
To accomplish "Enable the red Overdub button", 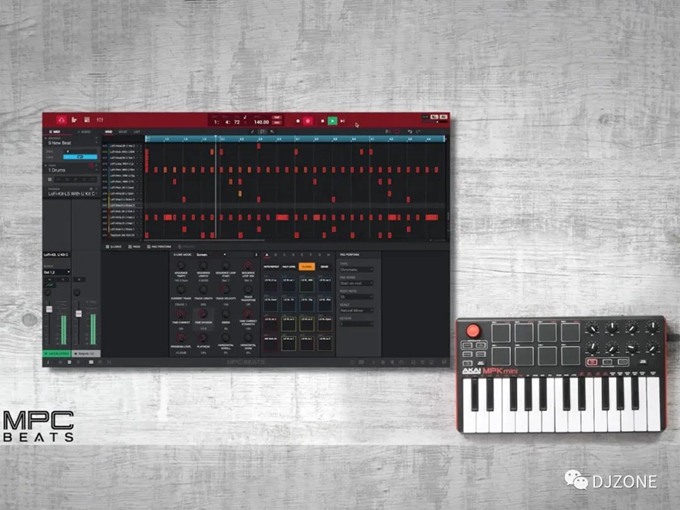I will click(308, 121).
